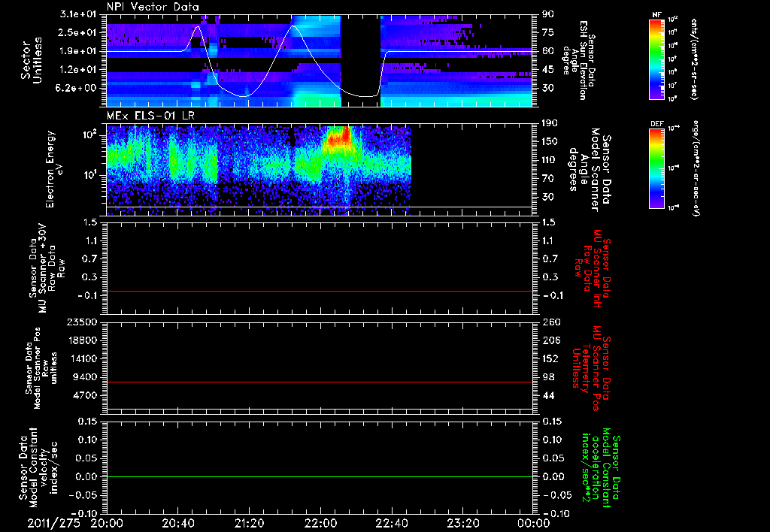Click the "190" Scanner Angle tick label

pyautogui.click(x=550, y=123)
